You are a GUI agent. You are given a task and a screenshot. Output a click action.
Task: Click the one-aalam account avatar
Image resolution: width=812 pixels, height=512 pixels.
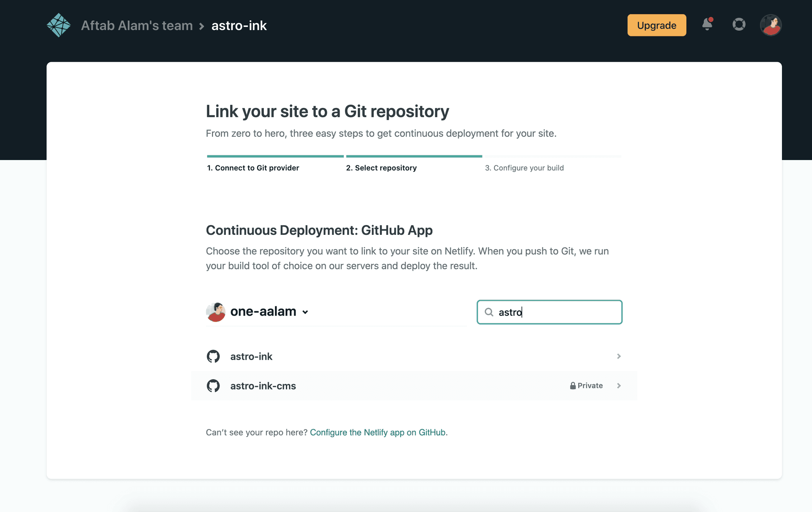[x=216, y=312]
